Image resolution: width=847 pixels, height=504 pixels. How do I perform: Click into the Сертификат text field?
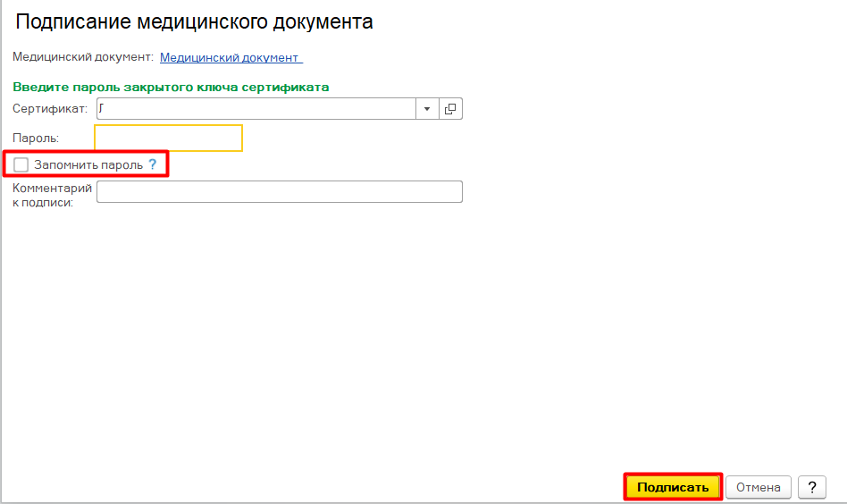click(256, 109)
